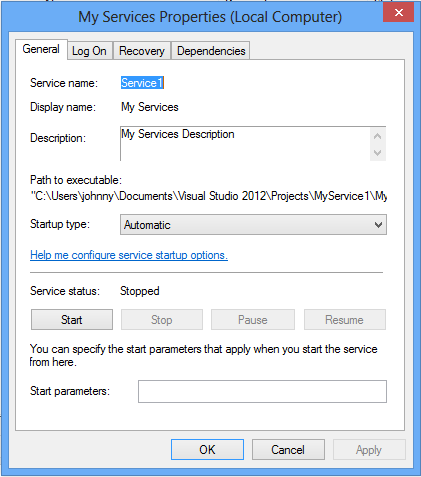The height and width of the screenshot is (477, 421).
Task: Expand the Startup type dropdown arrow
Action: coord(378,225)
